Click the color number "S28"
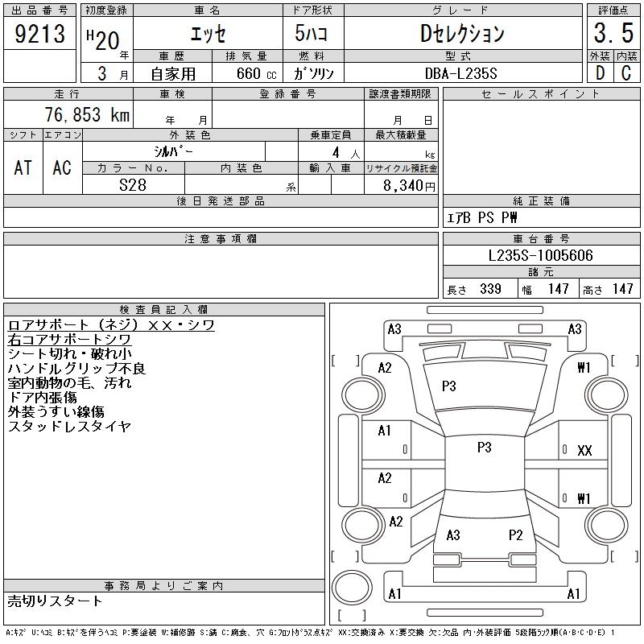644x644 pixels. (133, 185)
